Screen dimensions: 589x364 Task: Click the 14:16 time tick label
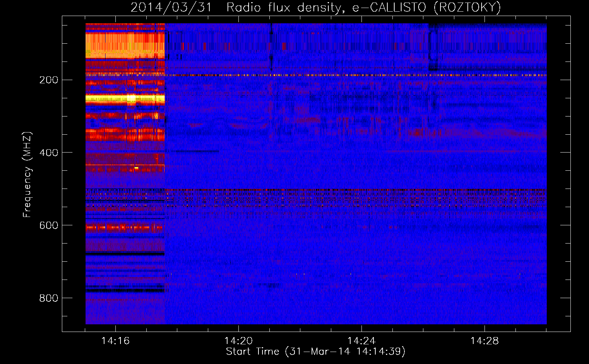tap(115, 341)
